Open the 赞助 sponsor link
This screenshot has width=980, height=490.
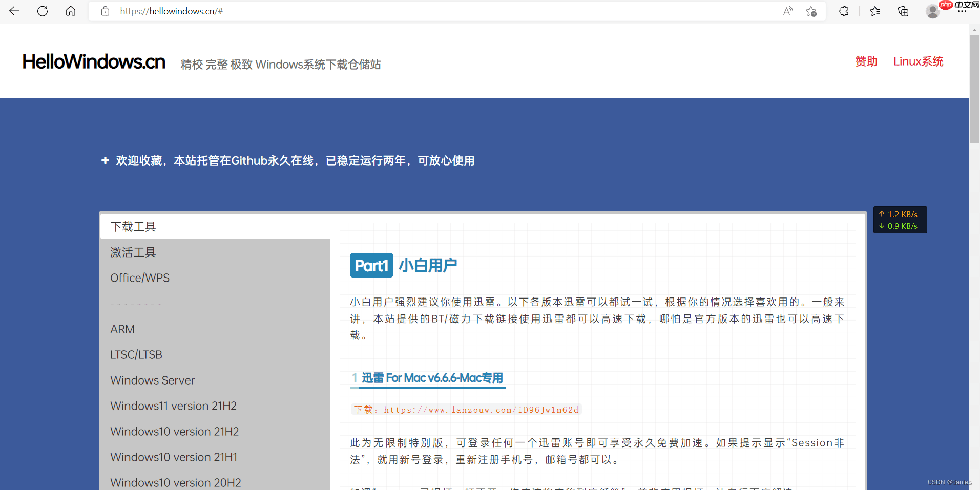866,61
